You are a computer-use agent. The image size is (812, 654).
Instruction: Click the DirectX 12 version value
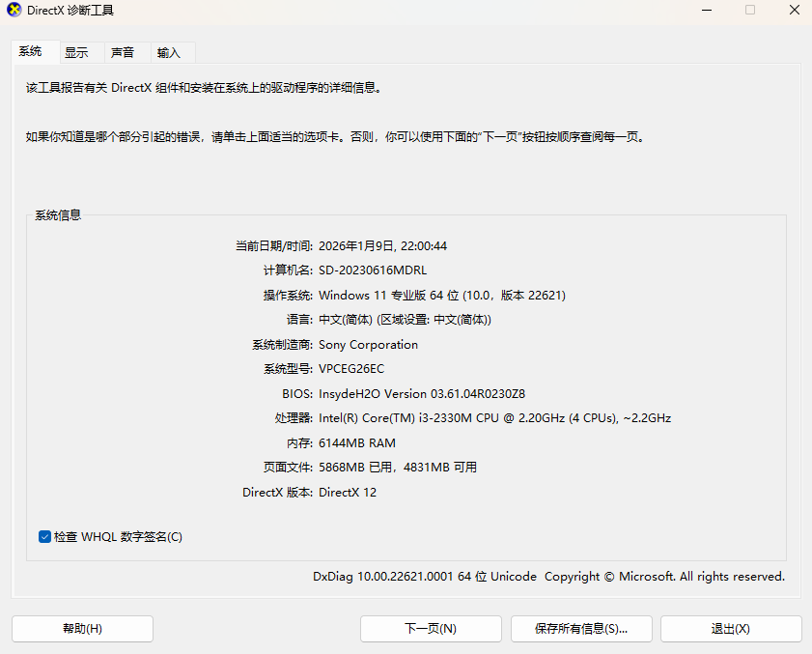(x=348, y=493)
